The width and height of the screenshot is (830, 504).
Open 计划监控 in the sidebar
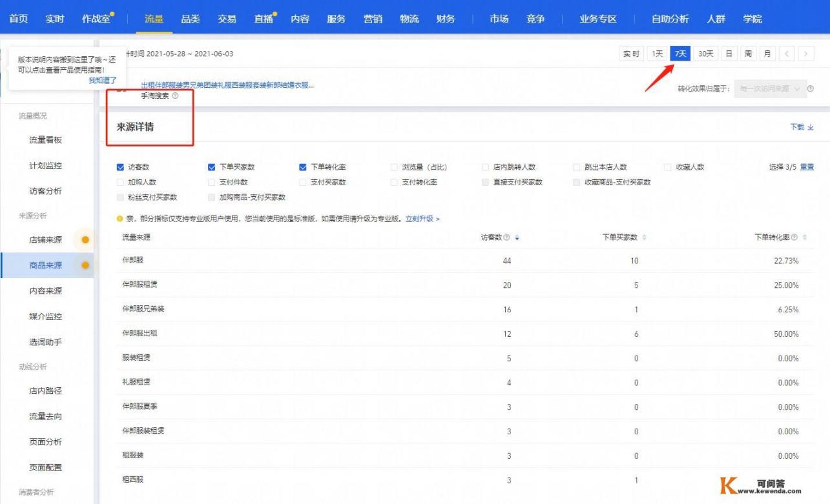click(46, 166)
